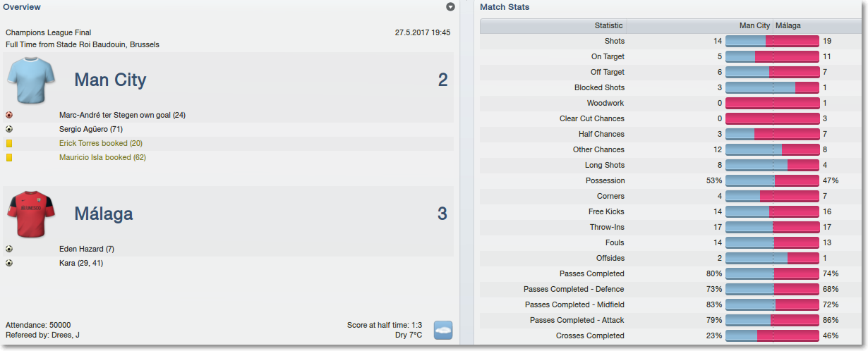Open the Overview panel dropdown arrow

point(450,7)
